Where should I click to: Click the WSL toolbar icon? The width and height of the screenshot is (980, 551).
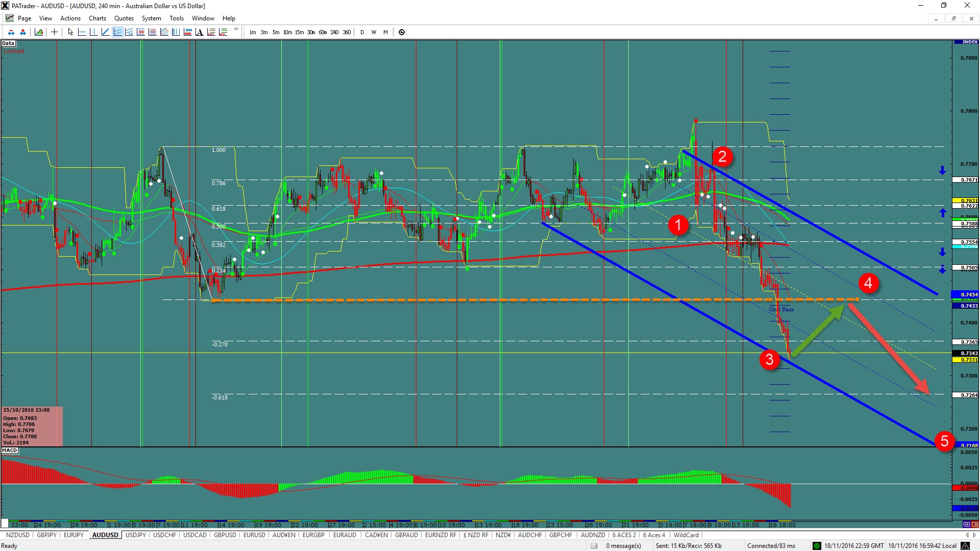(223, 32)
